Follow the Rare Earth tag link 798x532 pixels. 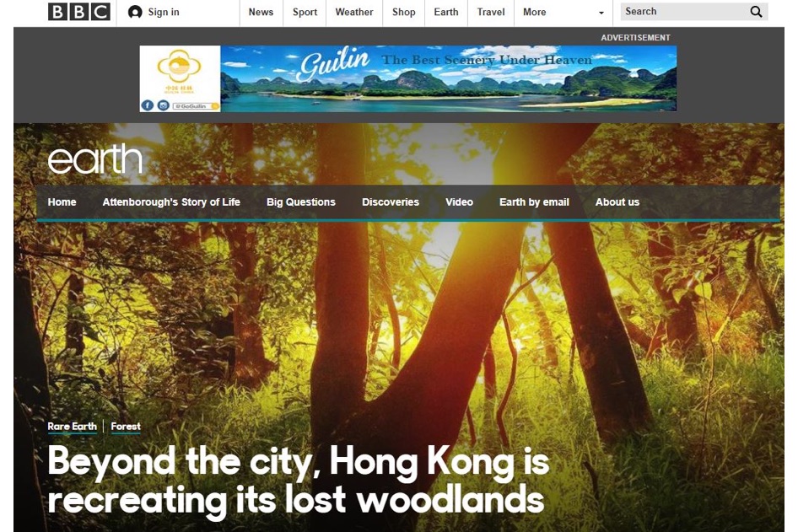[x=73, y=427]
